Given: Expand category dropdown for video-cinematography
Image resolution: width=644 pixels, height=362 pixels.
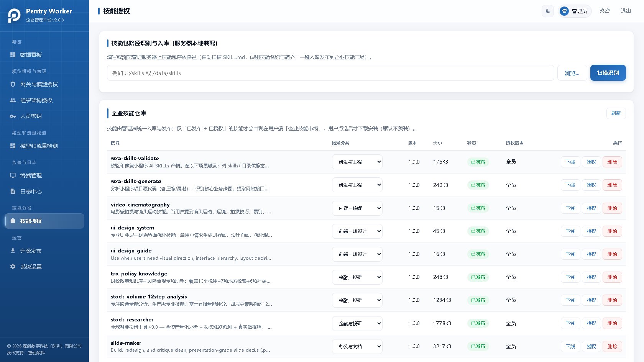Looking at the screenshot, I should (x=357, y=208).
